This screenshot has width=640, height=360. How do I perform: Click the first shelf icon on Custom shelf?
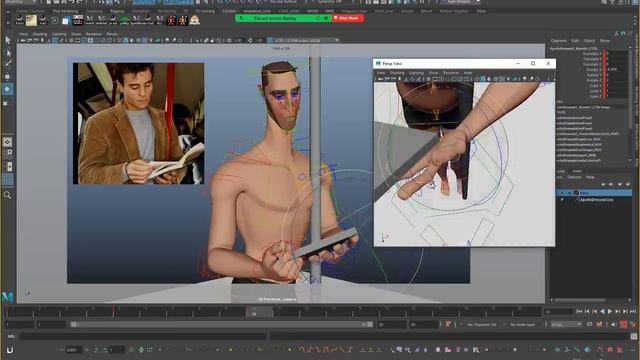[19, 20]
